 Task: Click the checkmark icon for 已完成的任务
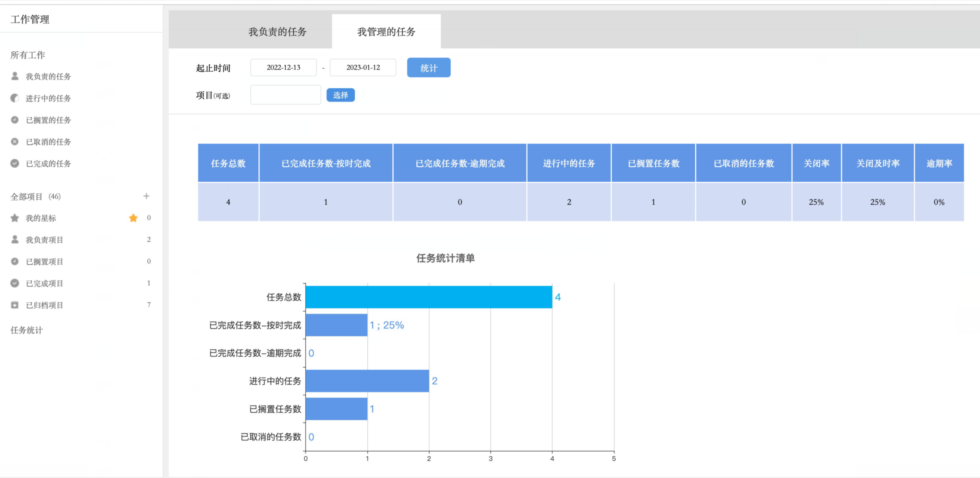15,163
